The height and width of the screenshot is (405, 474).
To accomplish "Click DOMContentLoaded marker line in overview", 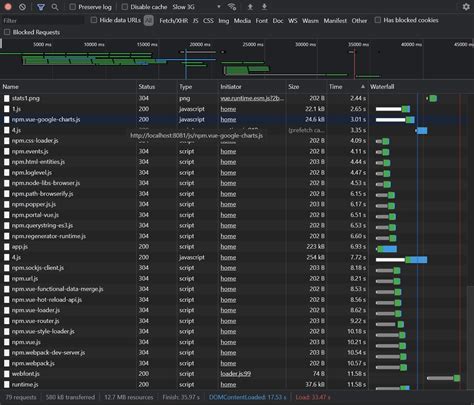I will click(x=186, y=63).
